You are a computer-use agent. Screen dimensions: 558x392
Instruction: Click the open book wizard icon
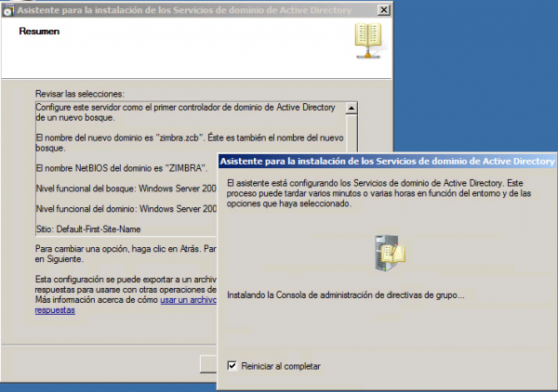(368, 41)
